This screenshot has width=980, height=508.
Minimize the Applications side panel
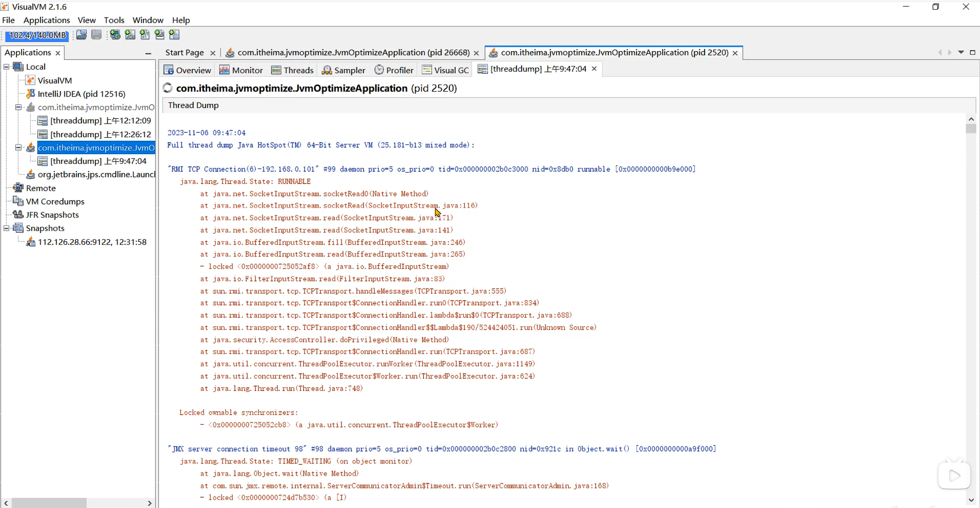(148, 53)
